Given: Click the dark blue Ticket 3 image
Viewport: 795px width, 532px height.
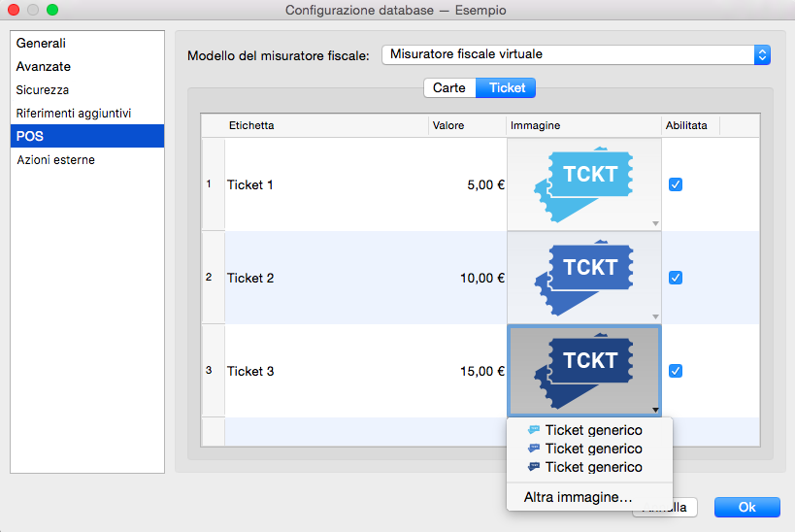Looking at the screenshot, I should [582, 370].
